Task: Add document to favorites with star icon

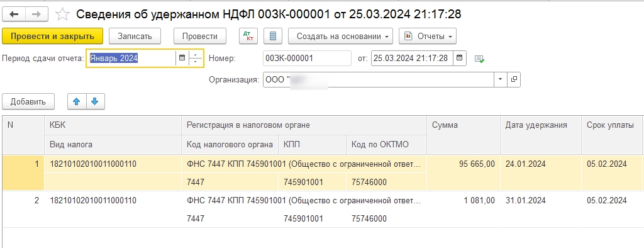Action: [x=62, y=14]
